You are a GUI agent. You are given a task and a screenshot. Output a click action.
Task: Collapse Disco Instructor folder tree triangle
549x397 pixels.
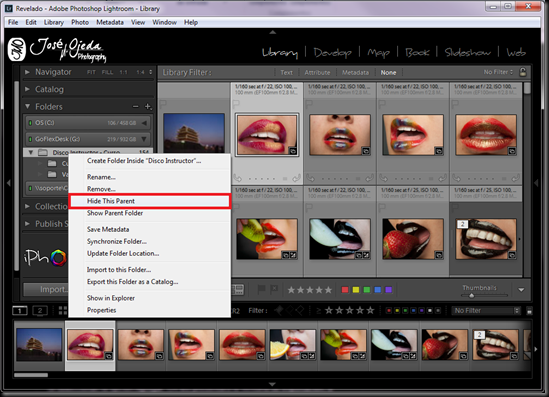(x=31, y=152)
